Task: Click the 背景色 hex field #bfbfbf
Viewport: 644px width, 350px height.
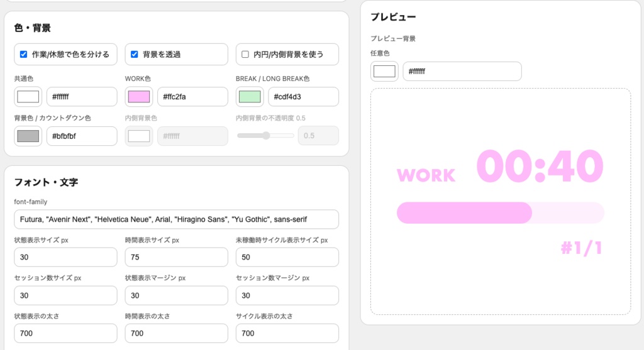Action: 82,136
